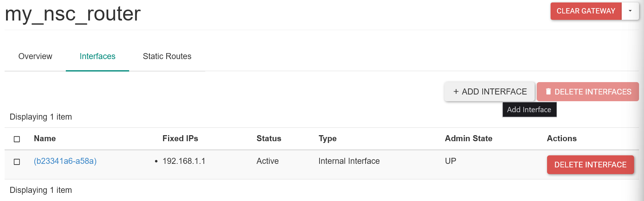Screen dimensions: 644x201
Task: Sort by the Name column header
Action: pyautogui.click(x=45, y=138)
